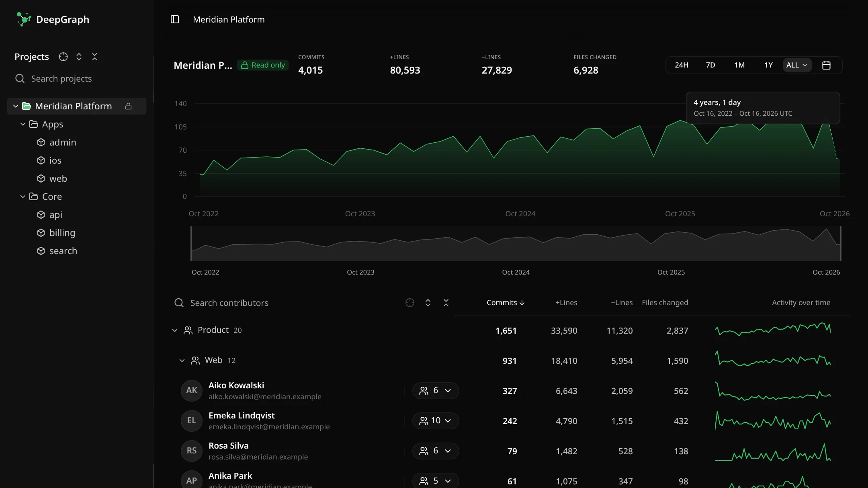Click the locate target icon beside Projects
The width and height of the screenshot is (868, 488).
click(x=63, y=57)
